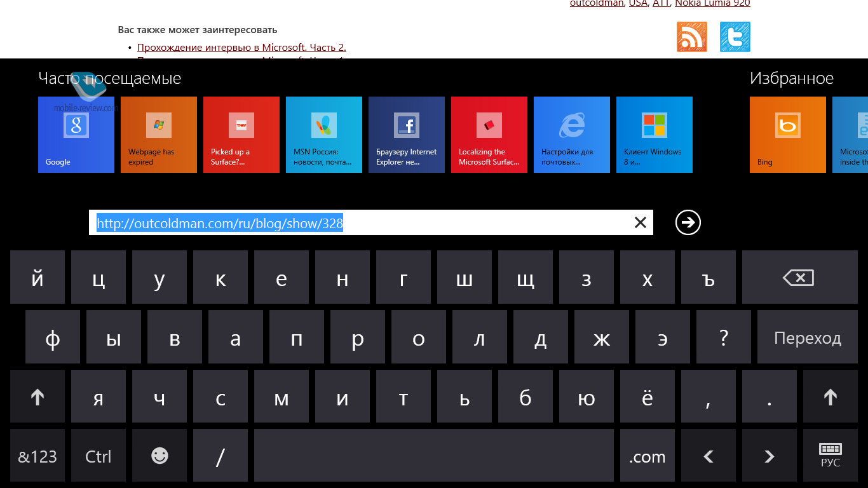
Task: Tap the ъ key
Action: click(709, 277)
